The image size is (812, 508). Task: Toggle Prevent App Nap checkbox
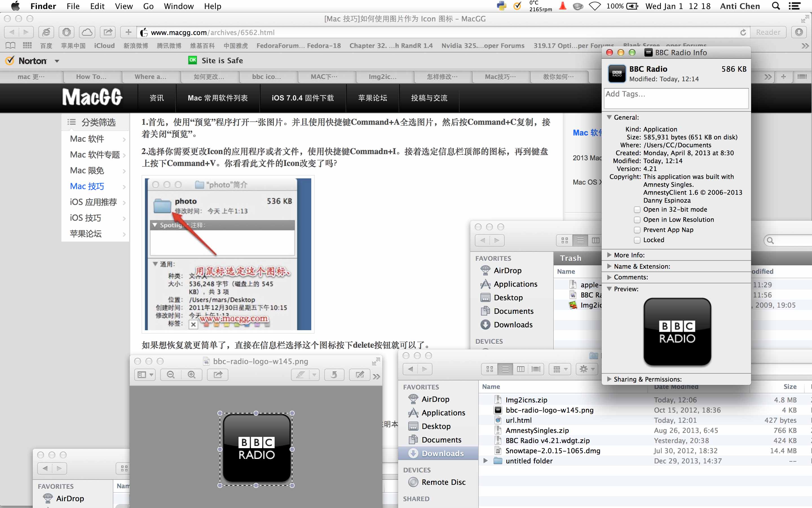click(x=637, y=230)
